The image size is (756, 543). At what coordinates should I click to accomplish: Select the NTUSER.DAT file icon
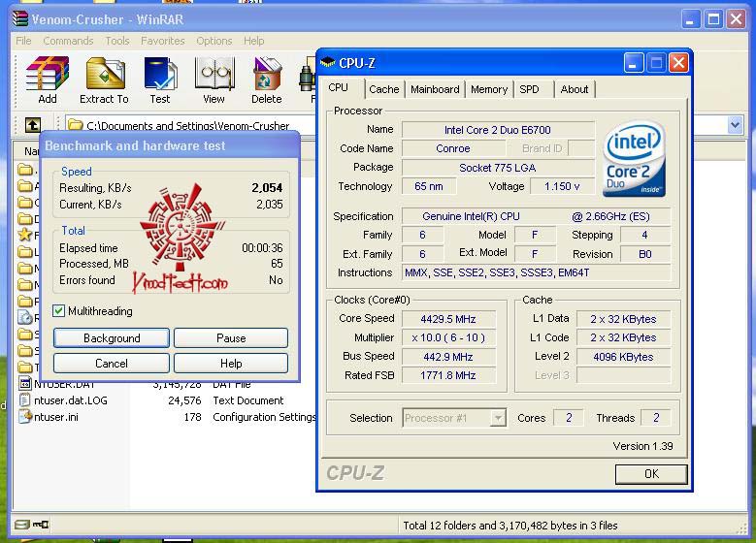(24, 384)
